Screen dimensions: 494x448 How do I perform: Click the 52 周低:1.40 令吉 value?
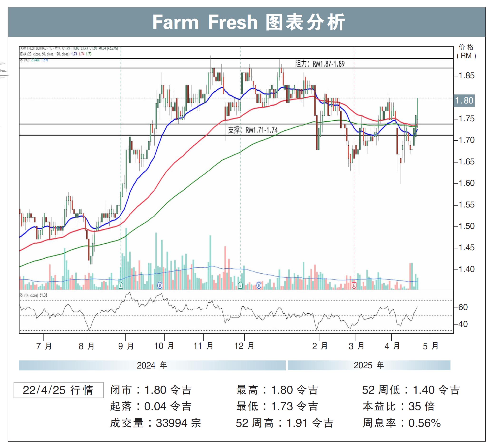pyautogui.click(x=411, y=390)
